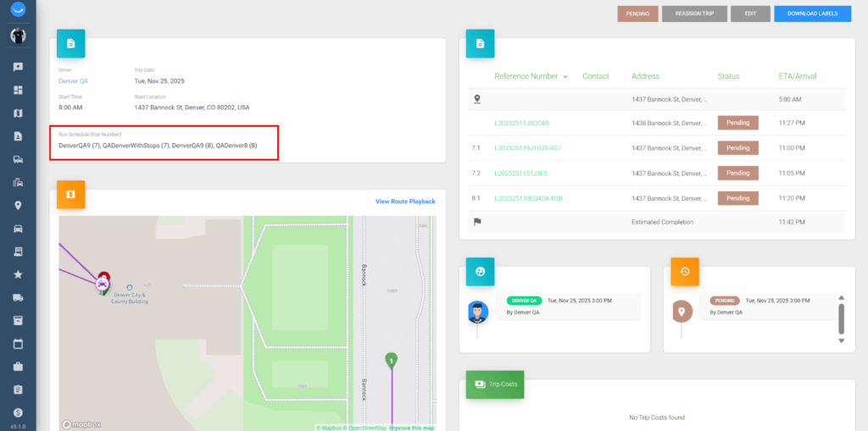Click the Improve this map link

[411, 428]
